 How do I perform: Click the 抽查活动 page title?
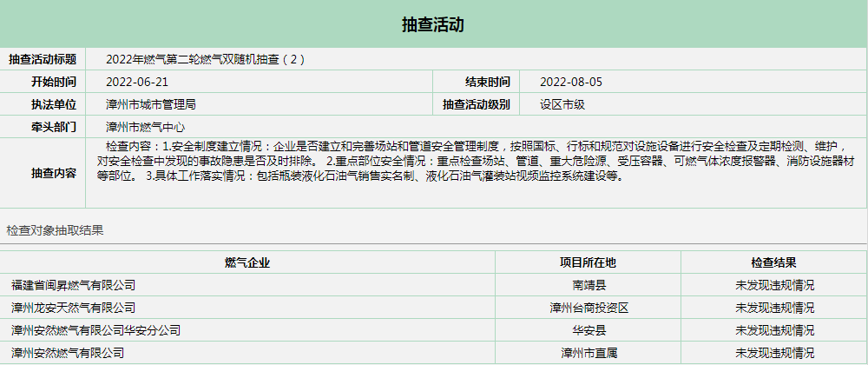pos(433,24)
